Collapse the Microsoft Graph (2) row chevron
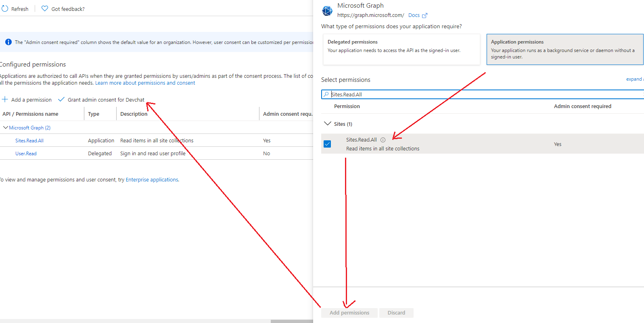 pos(6,127)
